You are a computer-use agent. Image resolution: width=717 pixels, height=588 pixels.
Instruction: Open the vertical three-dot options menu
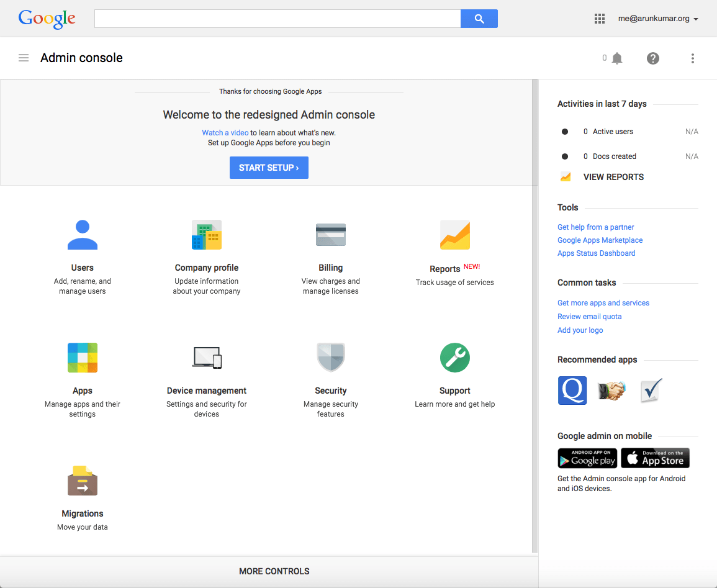[x=692, y=58]
